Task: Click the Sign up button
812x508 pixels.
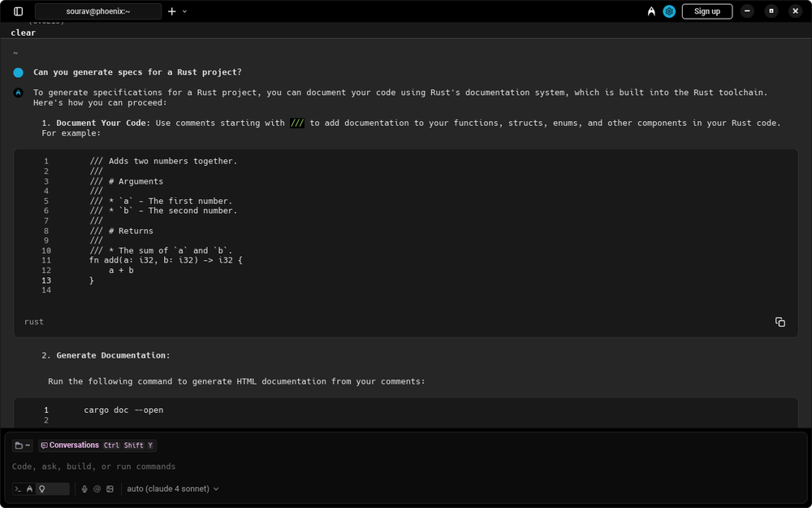Action: (x=706, y=11)
